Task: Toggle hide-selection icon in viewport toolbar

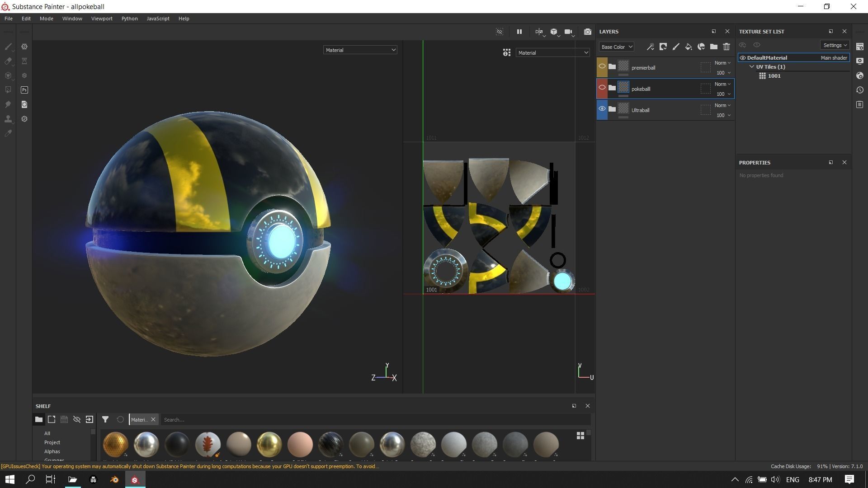Action: tap(500, 32)
